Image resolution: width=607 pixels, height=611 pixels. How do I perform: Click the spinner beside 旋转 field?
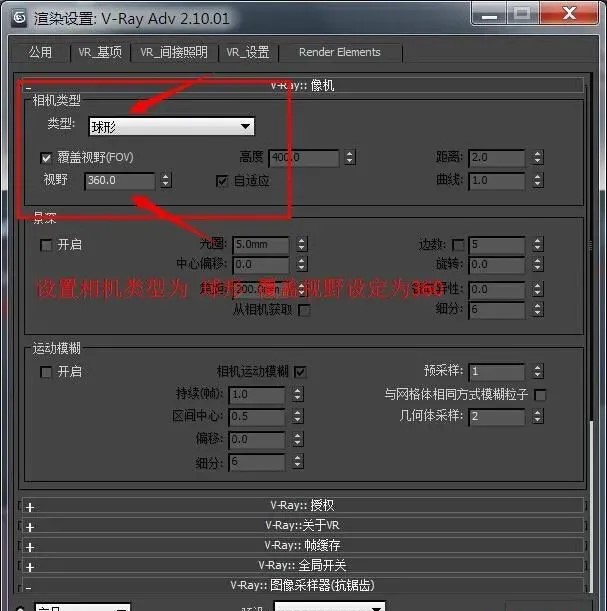tap(538, 265)
